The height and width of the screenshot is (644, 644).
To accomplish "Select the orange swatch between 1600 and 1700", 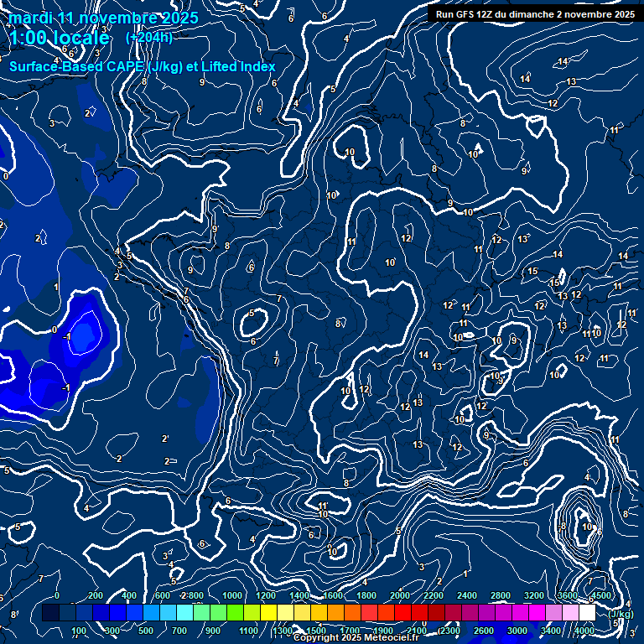I will (x=336, y=612).
